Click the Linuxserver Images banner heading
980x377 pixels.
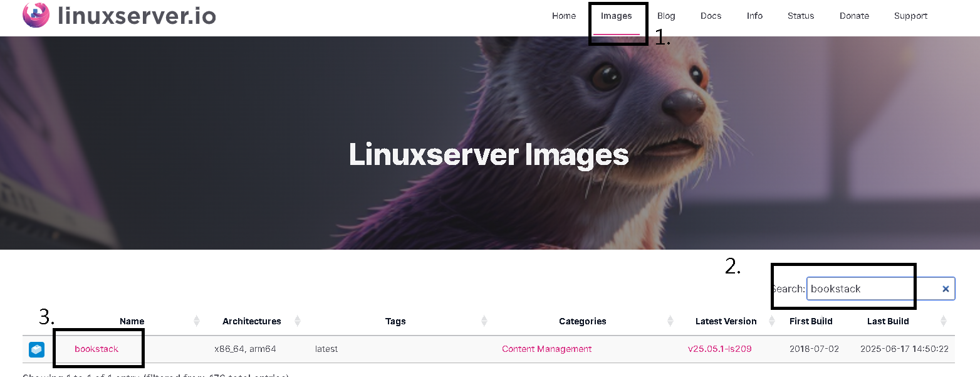click(x=489, y=154)
